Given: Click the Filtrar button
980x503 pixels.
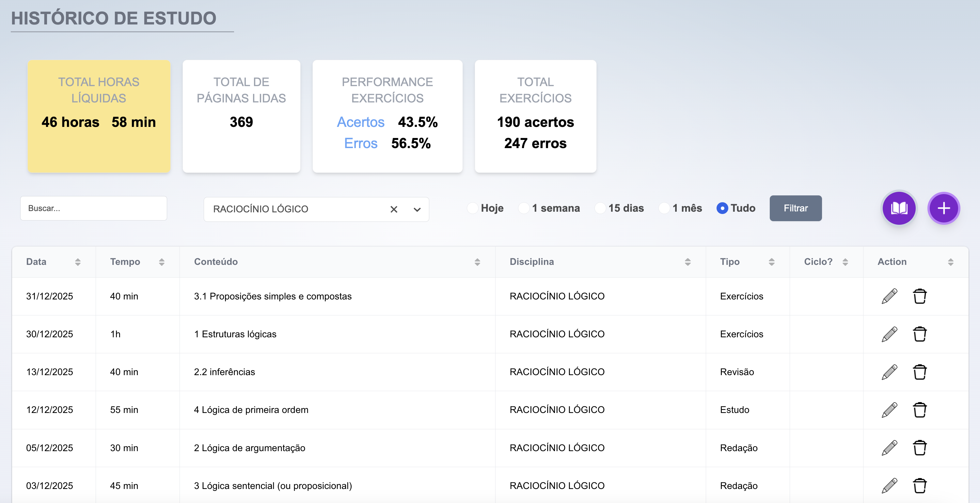Looking at the screenshot, I should [796, 208].
